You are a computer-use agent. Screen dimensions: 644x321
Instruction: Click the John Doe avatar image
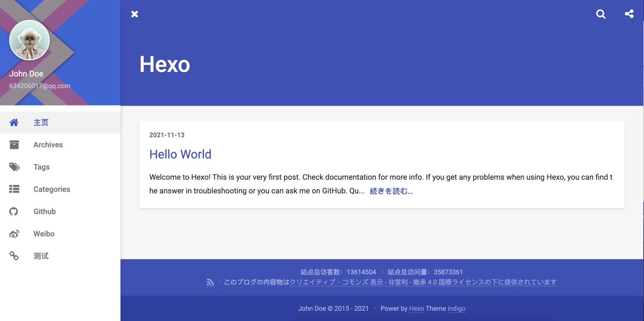pyautogui.click(x=29, y=41)
